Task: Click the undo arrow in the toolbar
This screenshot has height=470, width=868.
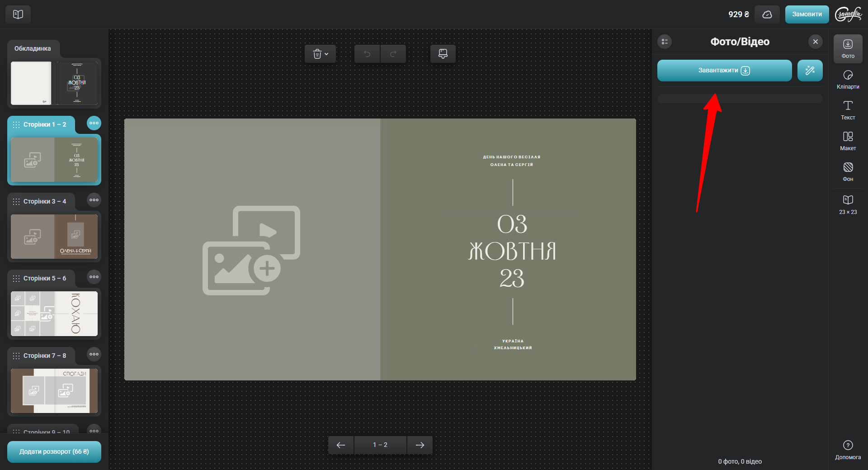Action: [x=367, y=54]
